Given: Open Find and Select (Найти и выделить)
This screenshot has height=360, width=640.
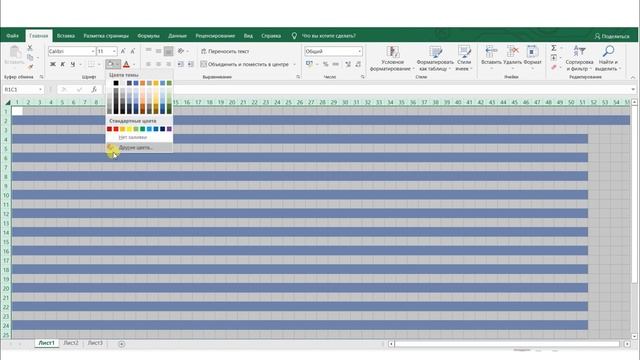Looking at the screenshot, I should (608, 58).
